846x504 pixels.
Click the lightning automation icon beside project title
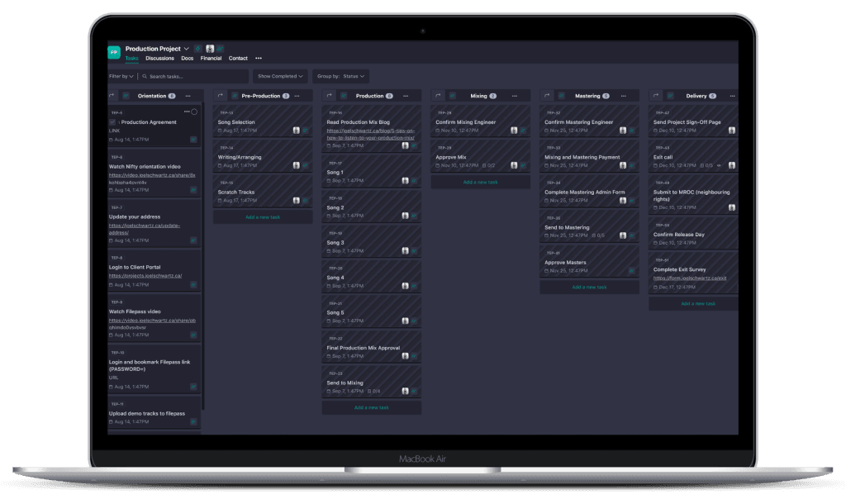198,49
